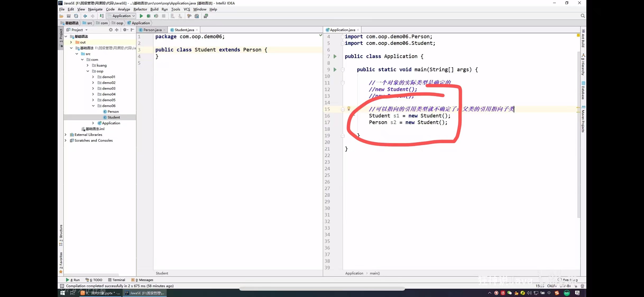This screenshot has width=644, height=297.
Task: Toggle the Project tool window stripe button
Action: (61, 36)
